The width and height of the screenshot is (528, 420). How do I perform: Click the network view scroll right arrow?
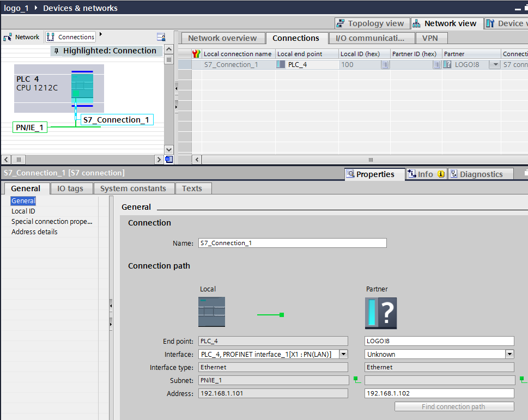(159, 160)
